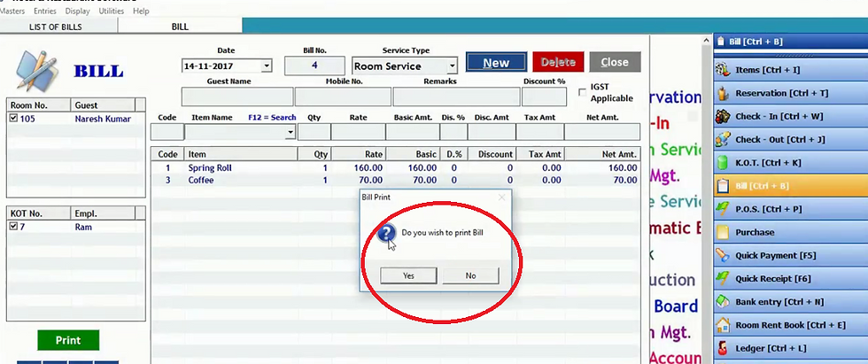Image resolution: width=868 pixels, height=364 pixels.
Task: Click the gray Close button
Action: pyautogui.click(x=615, y=63)
